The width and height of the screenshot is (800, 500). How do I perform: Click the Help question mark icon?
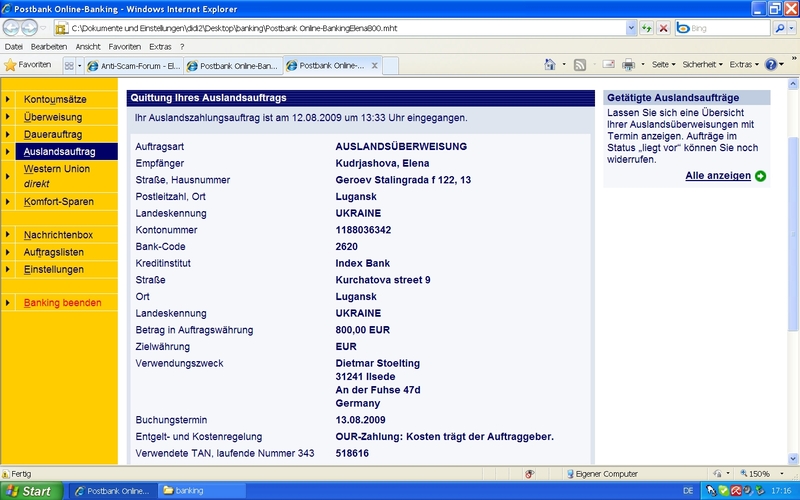tap(772, 65)
